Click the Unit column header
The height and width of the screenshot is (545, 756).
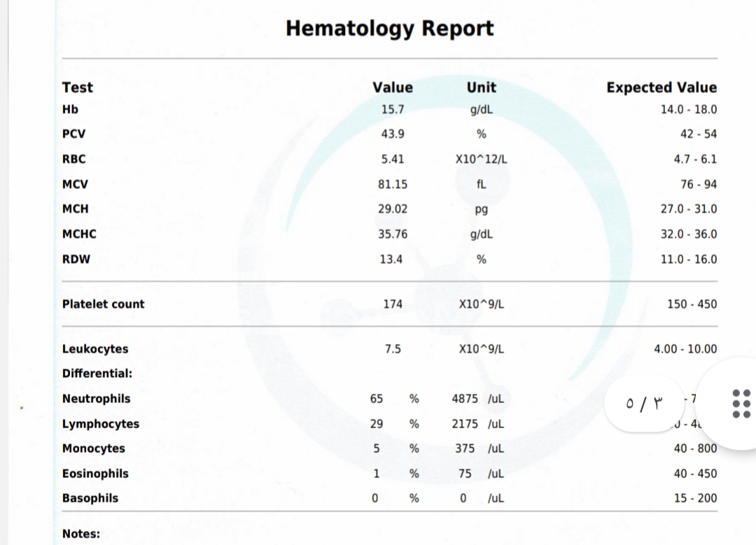point(481,87)
